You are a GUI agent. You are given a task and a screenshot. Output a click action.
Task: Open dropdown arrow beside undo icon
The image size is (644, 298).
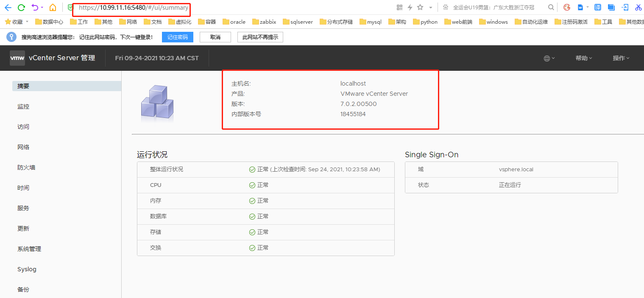point(42,7)
